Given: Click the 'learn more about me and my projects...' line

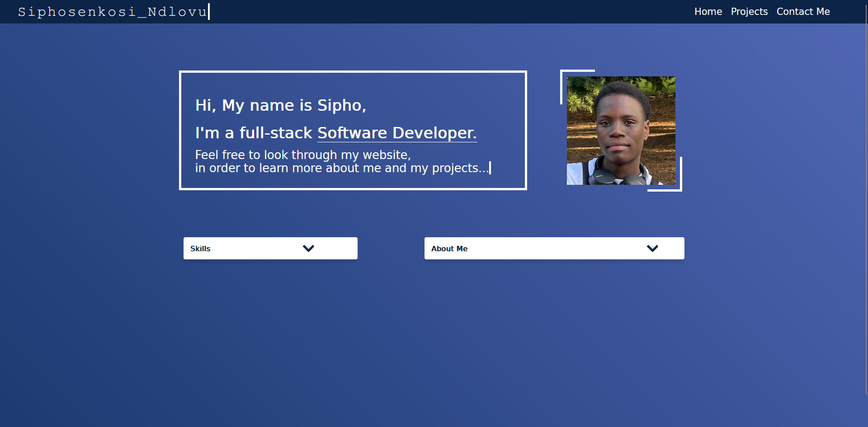Looking at the screenshot, I should pos(342,168).
